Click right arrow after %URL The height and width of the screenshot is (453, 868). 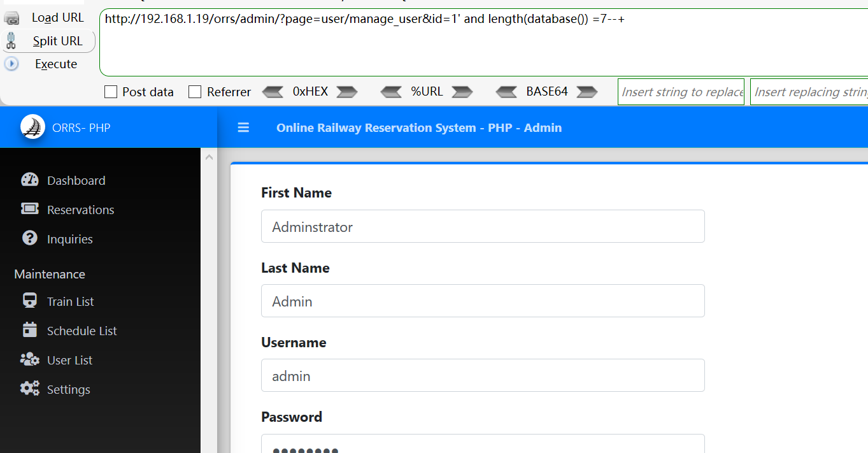462,92
